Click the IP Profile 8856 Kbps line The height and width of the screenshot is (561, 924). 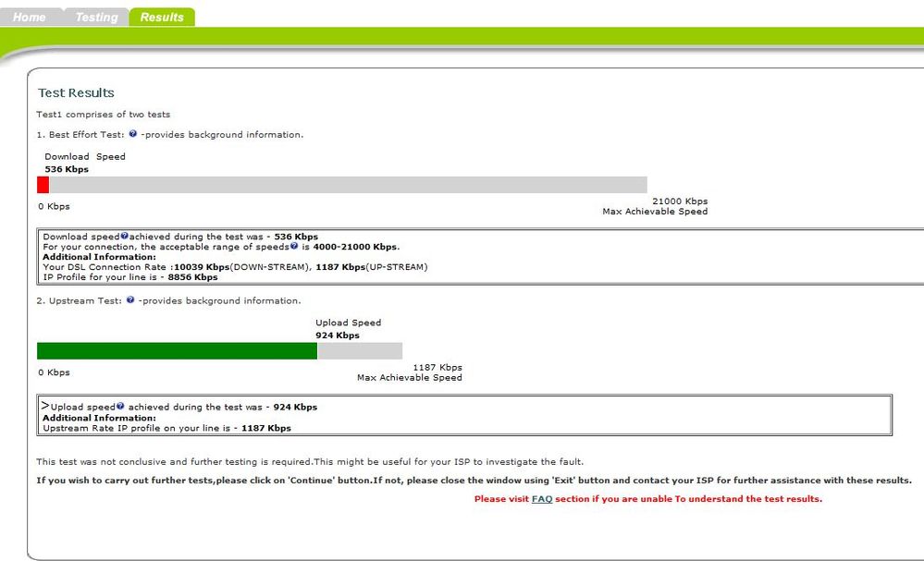click(x=130, y=276)
